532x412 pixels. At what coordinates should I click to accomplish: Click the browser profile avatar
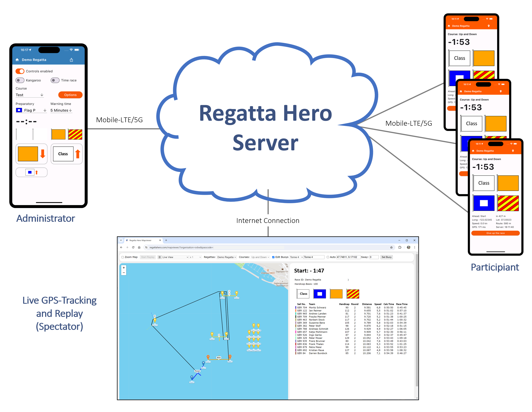pos(408,247)
